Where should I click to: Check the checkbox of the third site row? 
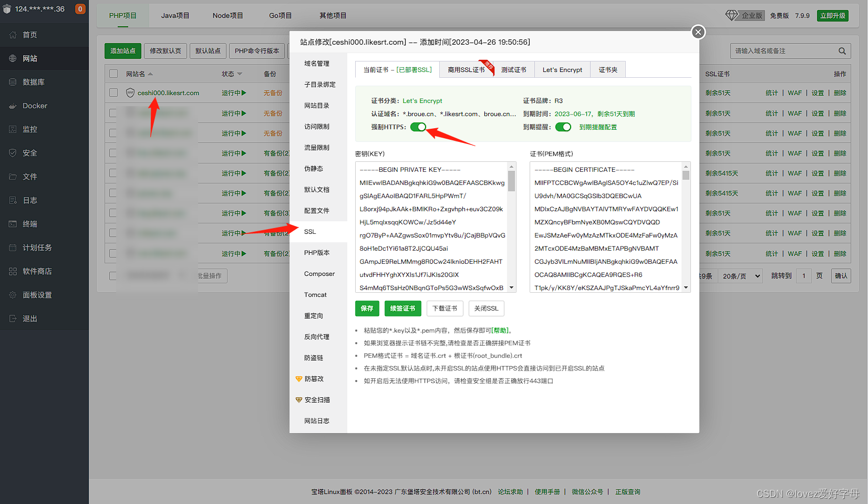113,133
